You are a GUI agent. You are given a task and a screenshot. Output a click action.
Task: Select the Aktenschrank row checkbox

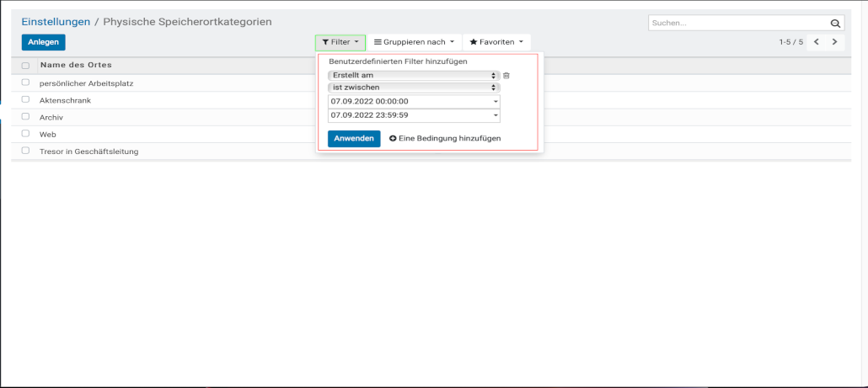[25, 100]
